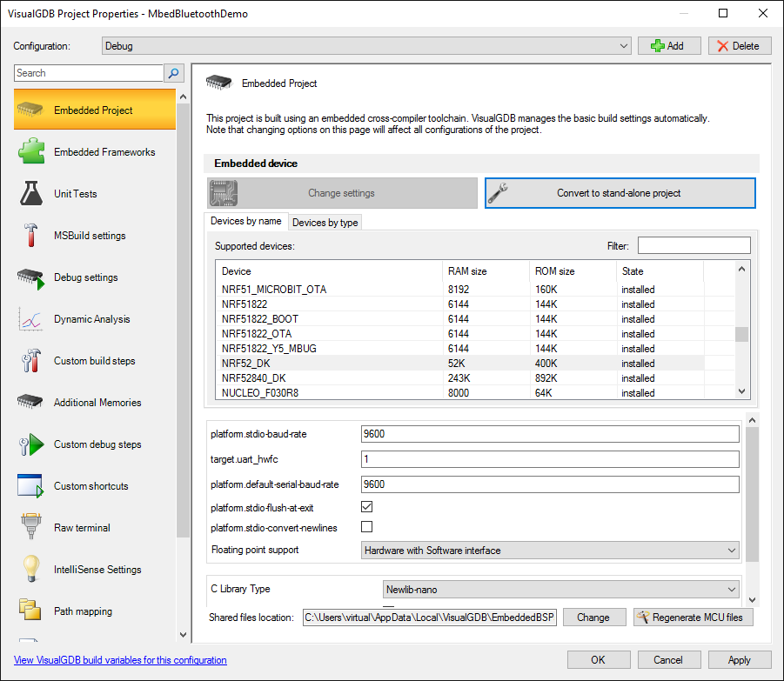
Task: Select NRF51_MICROBIT_OTA device row
Action: (x=460, y=290)
